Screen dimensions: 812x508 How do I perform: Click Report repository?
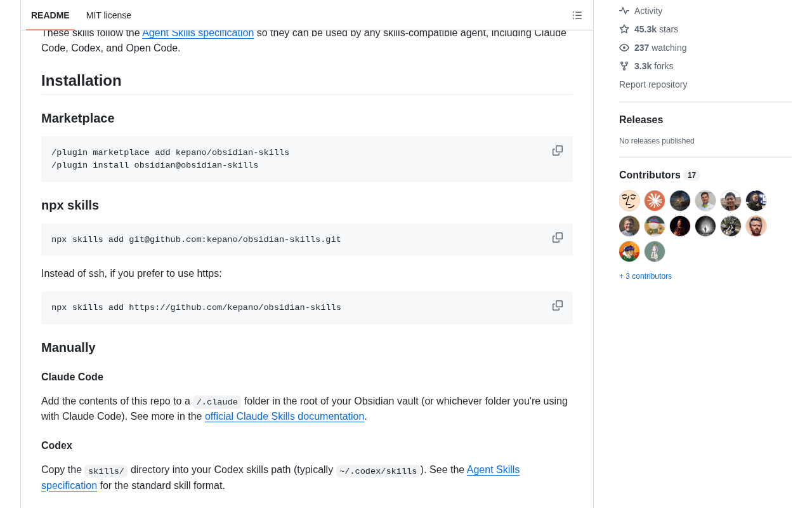coord(653,84)
